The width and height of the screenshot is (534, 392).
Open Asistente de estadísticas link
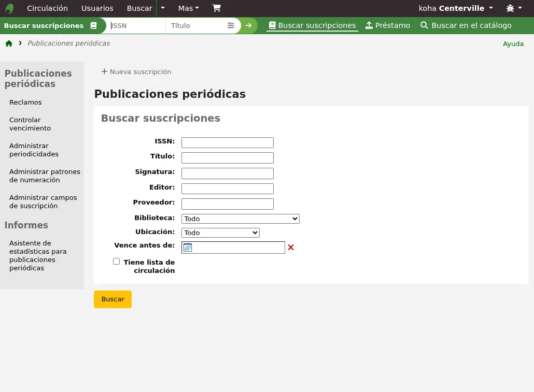tap(38, 255)
